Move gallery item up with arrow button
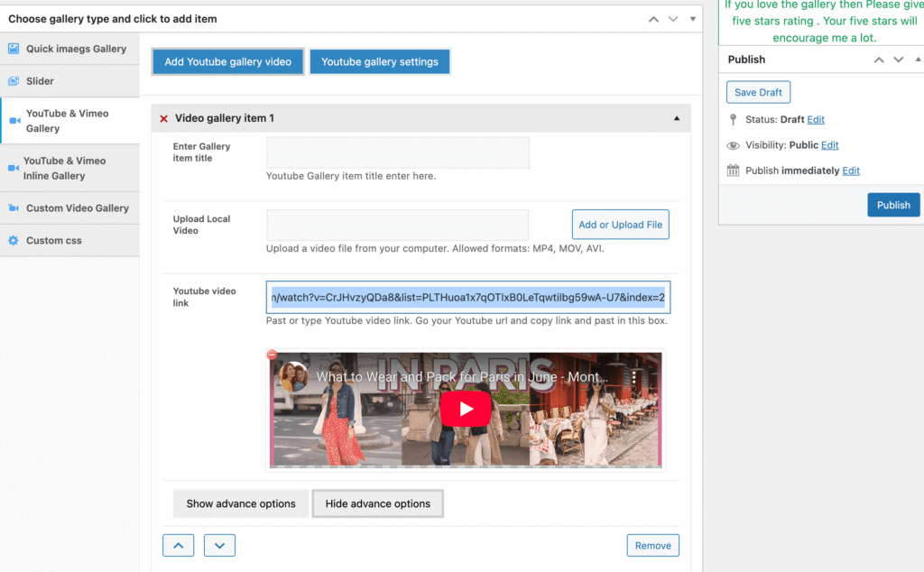This screenshot has height=572, width=924. pyautogui.click(x=178, y=545)
